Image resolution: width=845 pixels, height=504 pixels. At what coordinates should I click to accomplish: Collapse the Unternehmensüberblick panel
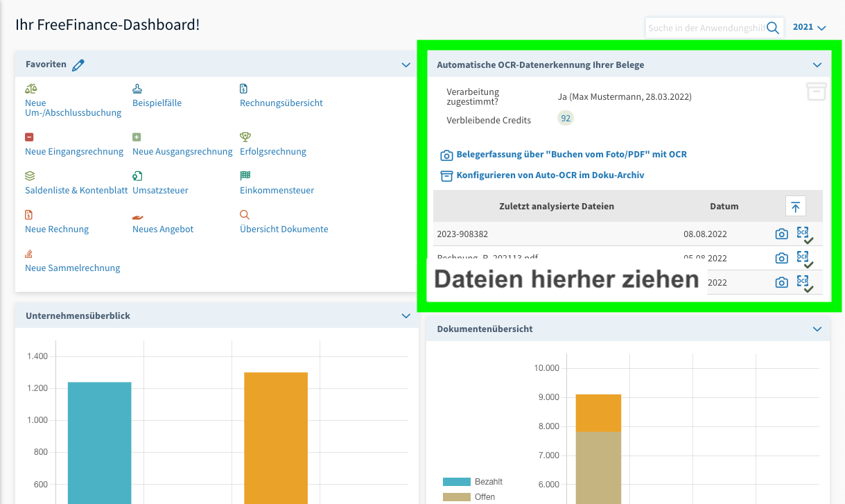406,316
